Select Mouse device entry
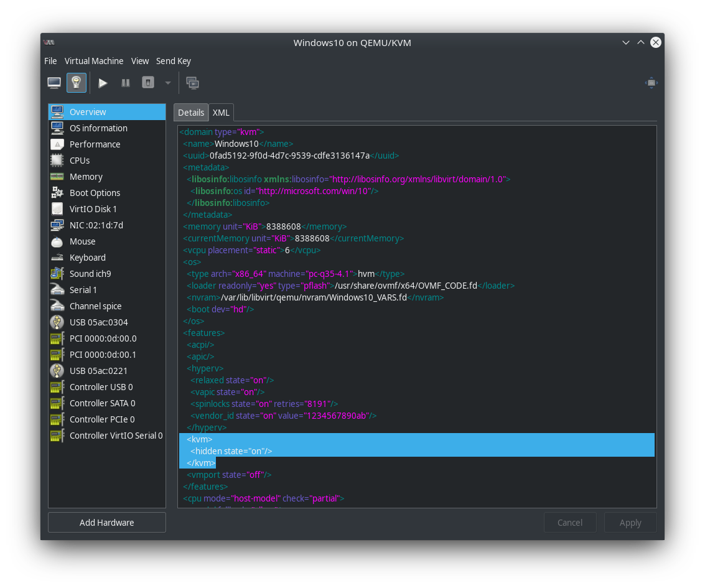Viewport: 705px width, 588px height. tap(107, 241)
